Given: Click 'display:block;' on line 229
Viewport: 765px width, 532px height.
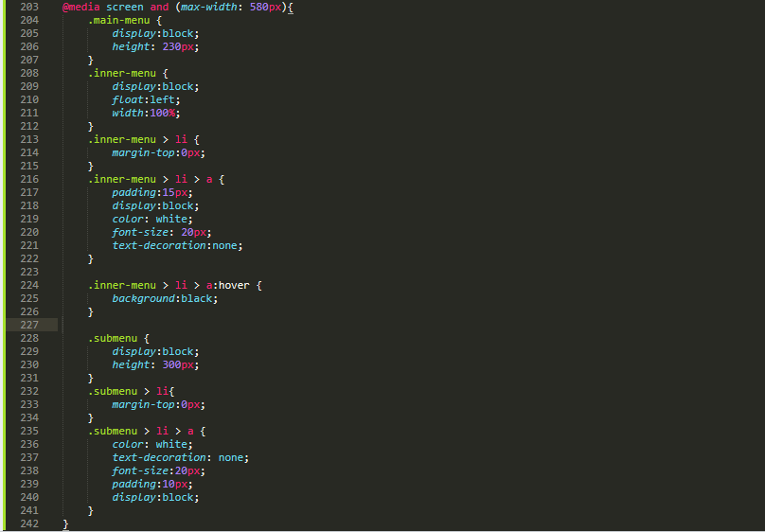Looking at the screenshot, I should pos(155,352).
